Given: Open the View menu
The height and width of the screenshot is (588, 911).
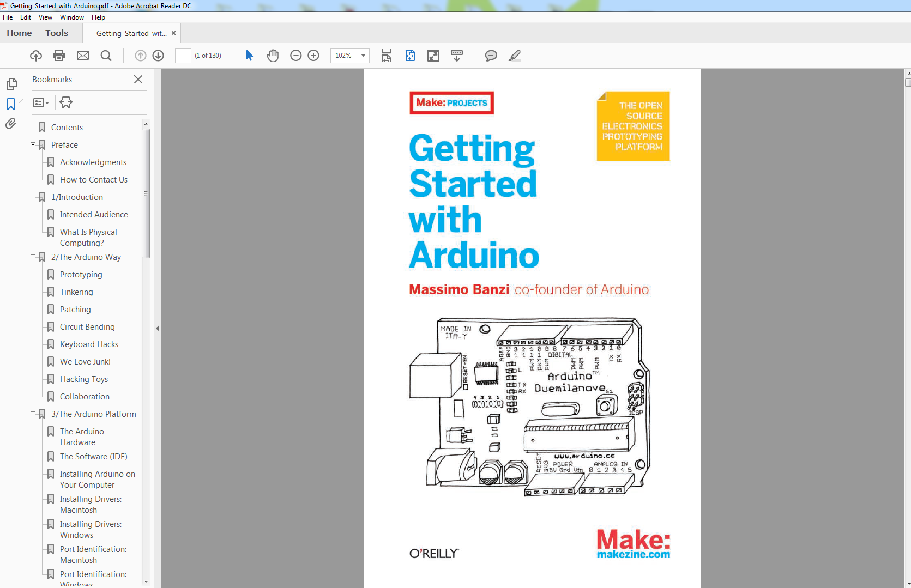Looking at the screenshot, I should tap(45, 17).
